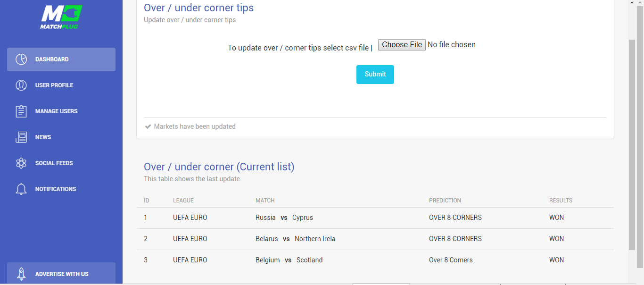
Task: Open the Social Feeds atom icon
Action: (21, 163)
